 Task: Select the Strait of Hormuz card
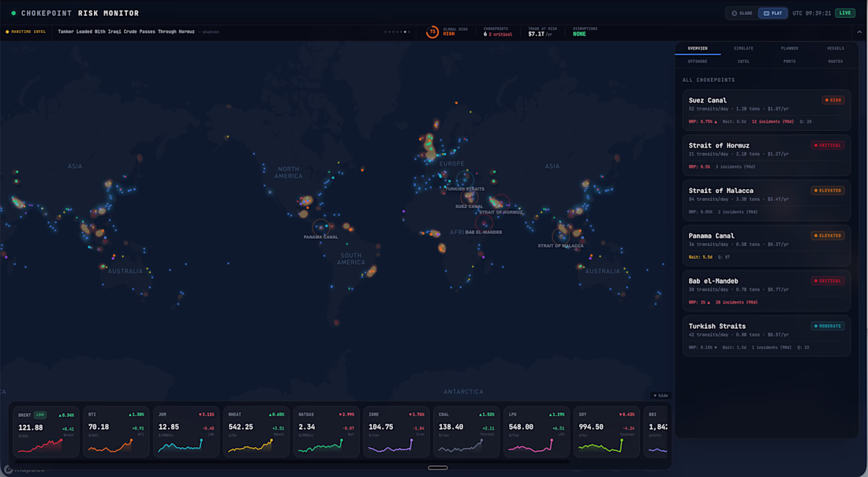[x=766, y=155]
